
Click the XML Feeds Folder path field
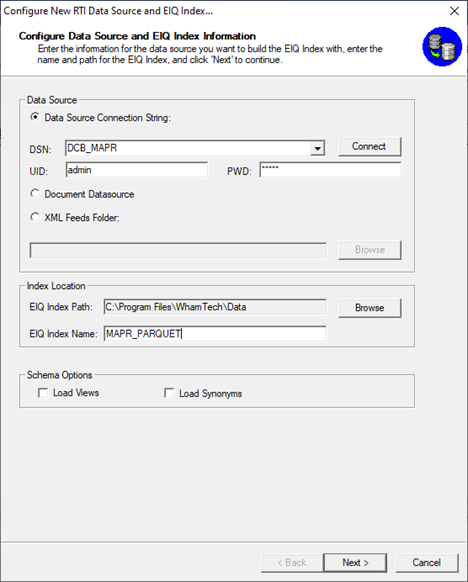178,250
